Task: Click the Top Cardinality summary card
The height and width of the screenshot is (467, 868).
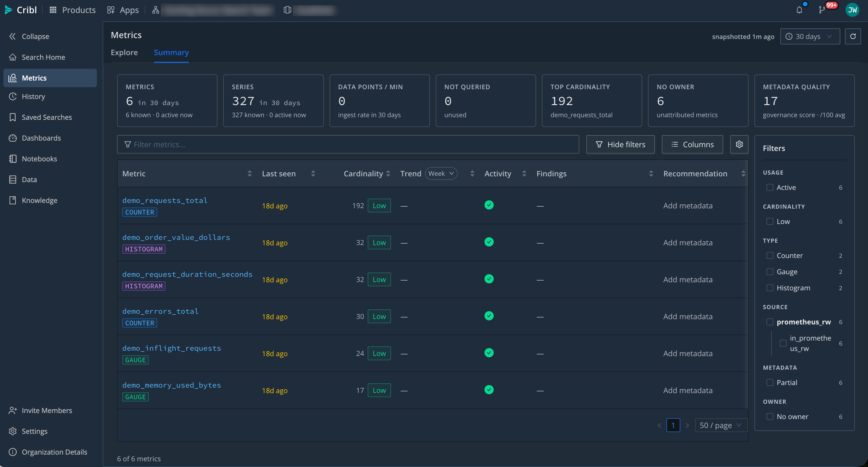Action: (591, 100)
